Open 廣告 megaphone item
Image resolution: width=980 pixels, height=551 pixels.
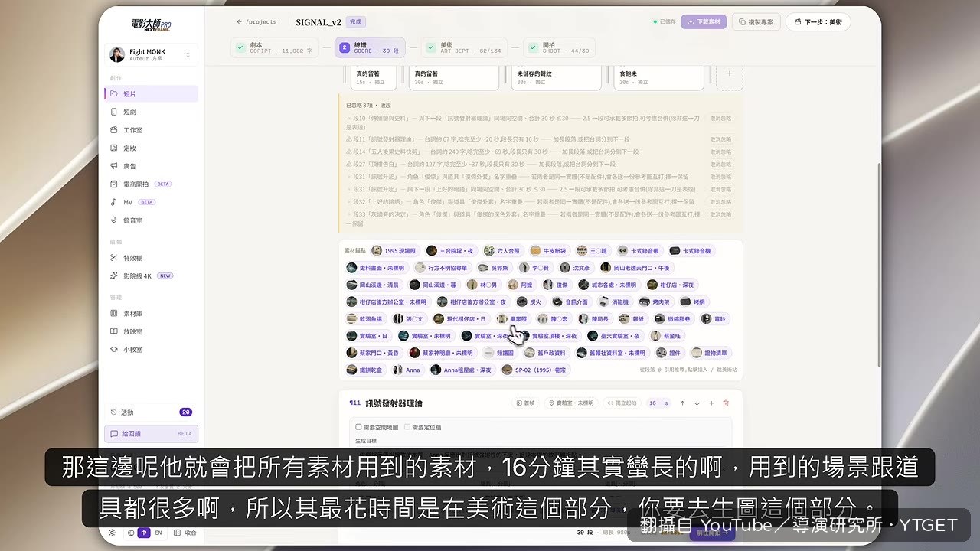(151, 166)
